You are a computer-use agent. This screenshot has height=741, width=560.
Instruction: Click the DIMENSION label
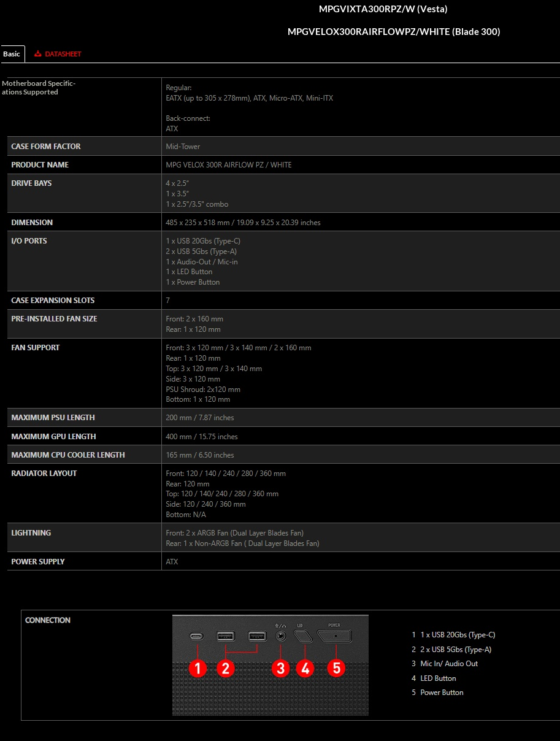(32, 223)
